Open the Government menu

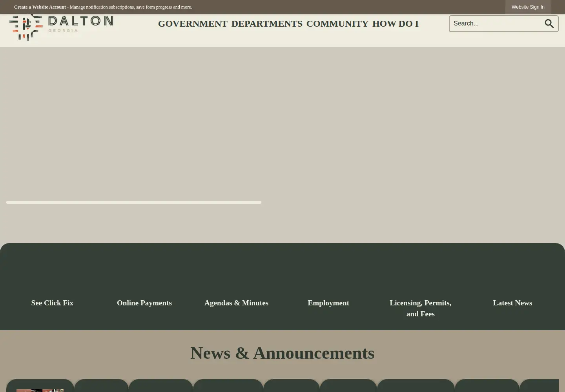[193, 24]
